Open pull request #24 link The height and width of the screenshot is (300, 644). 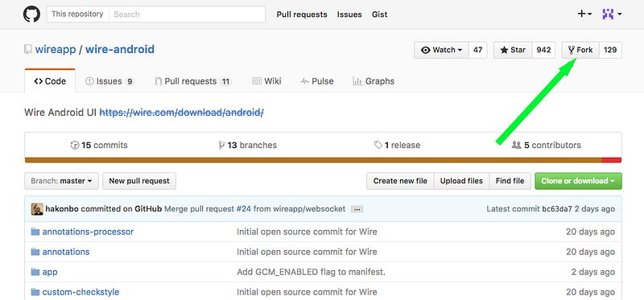(244, 209)
